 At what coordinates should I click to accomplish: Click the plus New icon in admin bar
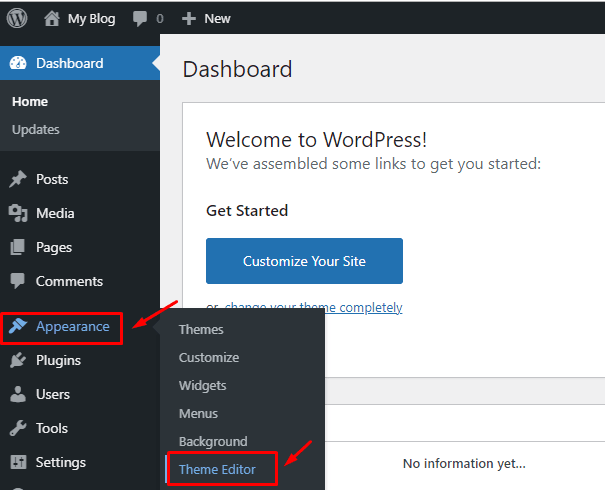188,18
